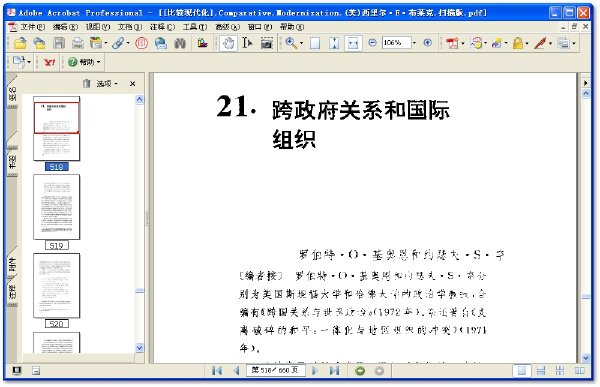Print the document with the printer icon
The width and height of the screenshot is (600, 387).
(x=78, y=43)
